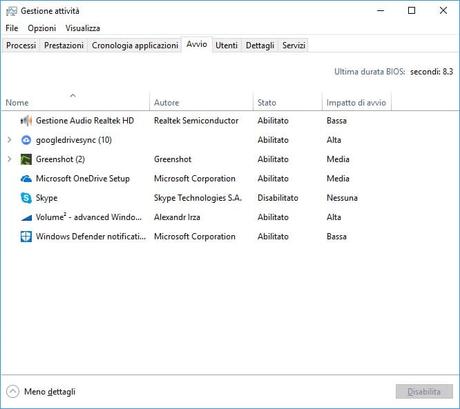
Task: Select the Volume² - advanced Windo... entry name
Action: point(89,217)
